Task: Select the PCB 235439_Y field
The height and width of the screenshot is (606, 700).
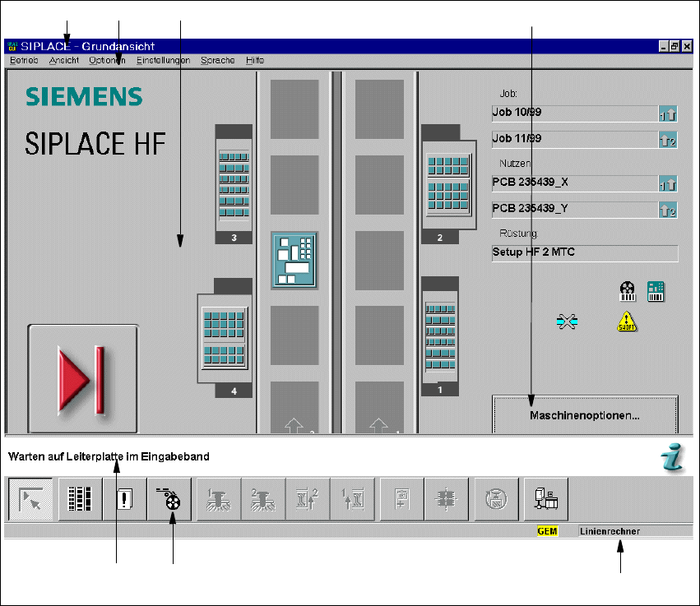Action: [575, 210]
